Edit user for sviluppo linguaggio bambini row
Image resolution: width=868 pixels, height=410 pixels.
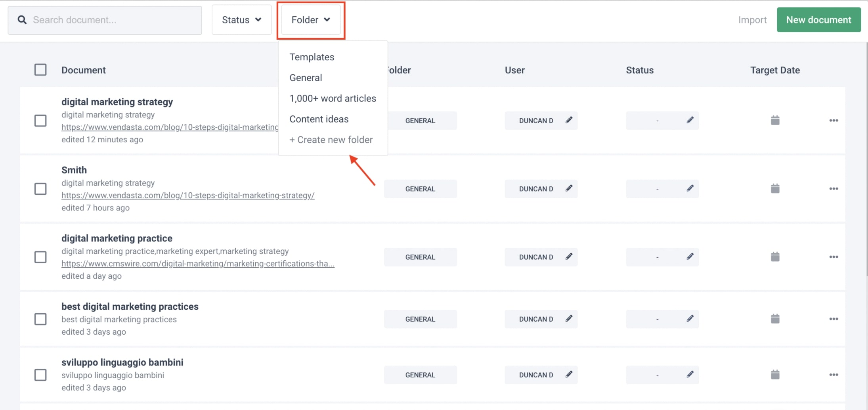click(569, 374)
